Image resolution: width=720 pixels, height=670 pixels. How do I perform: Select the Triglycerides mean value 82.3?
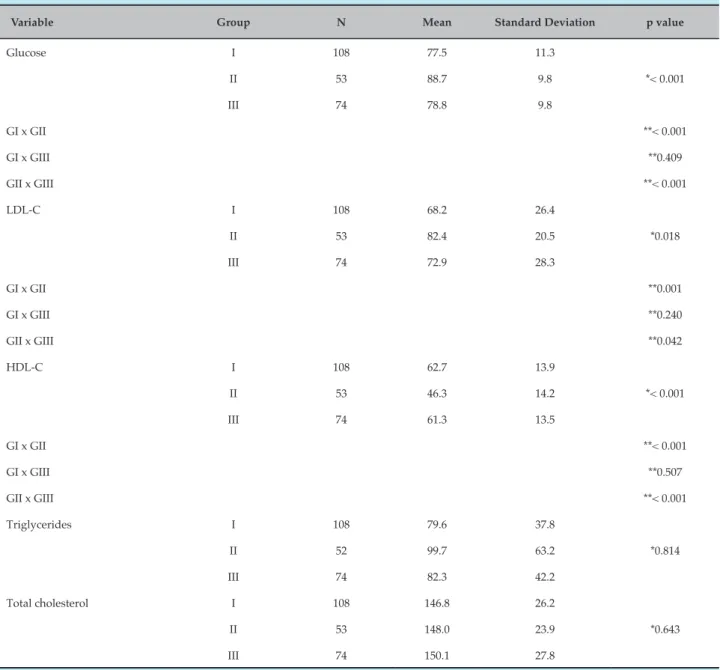click(x=437, y=577)
